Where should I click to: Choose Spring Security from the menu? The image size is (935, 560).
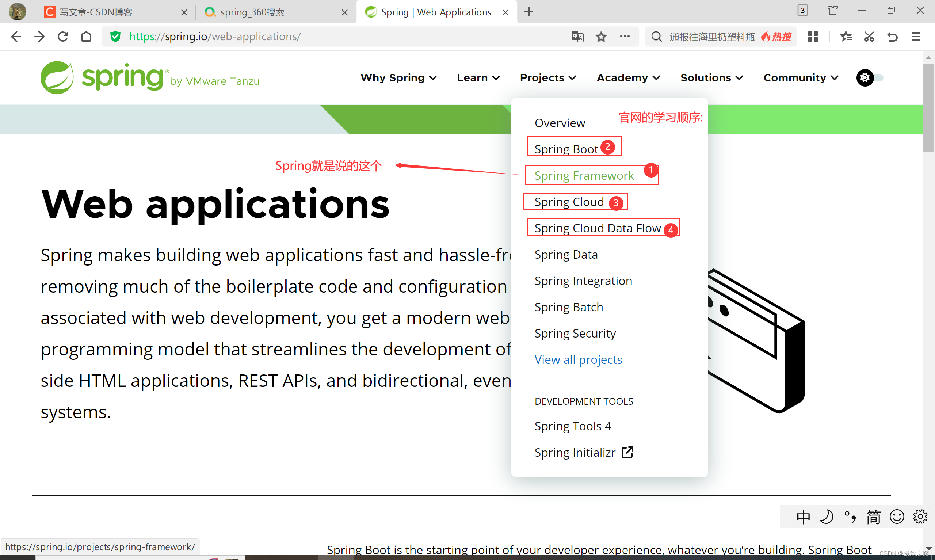point(575,333)
